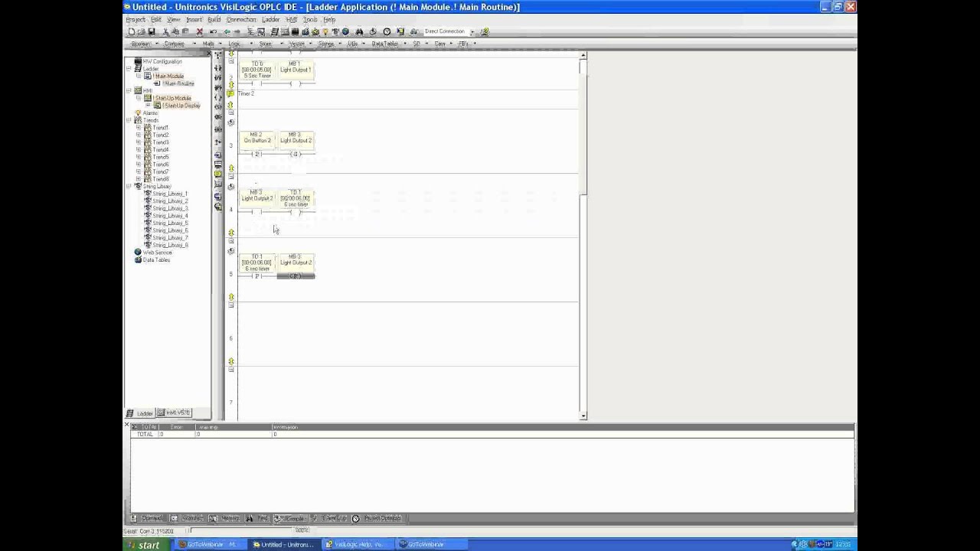Screen dimensions: 980x551
Task: Open the View menu
Action: pyautogui.click(x=174, y=19)
